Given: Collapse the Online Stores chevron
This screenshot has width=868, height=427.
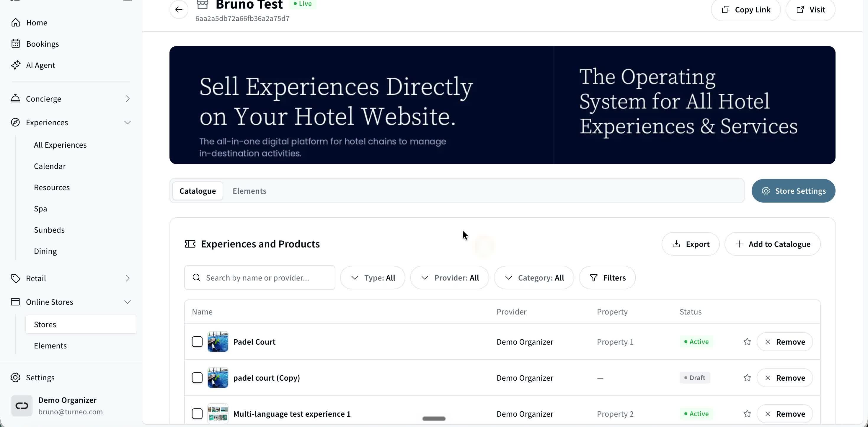Looking at the screenshot, I should (128, 302).
